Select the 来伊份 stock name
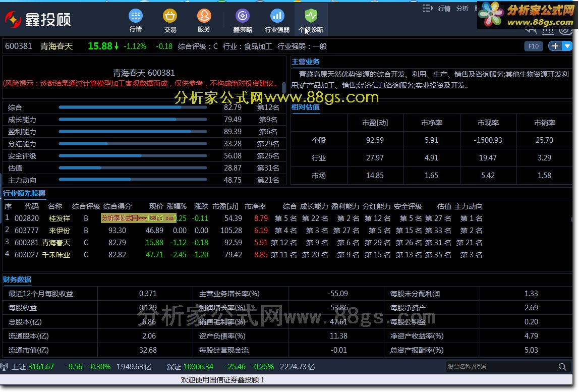Screen dimensions: 579x392 tap(60, 231)
